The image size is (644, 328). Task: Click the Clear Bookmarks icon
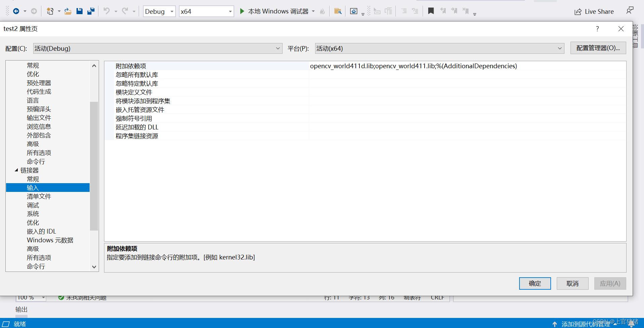pyautogui.click(x=466, y=11)
